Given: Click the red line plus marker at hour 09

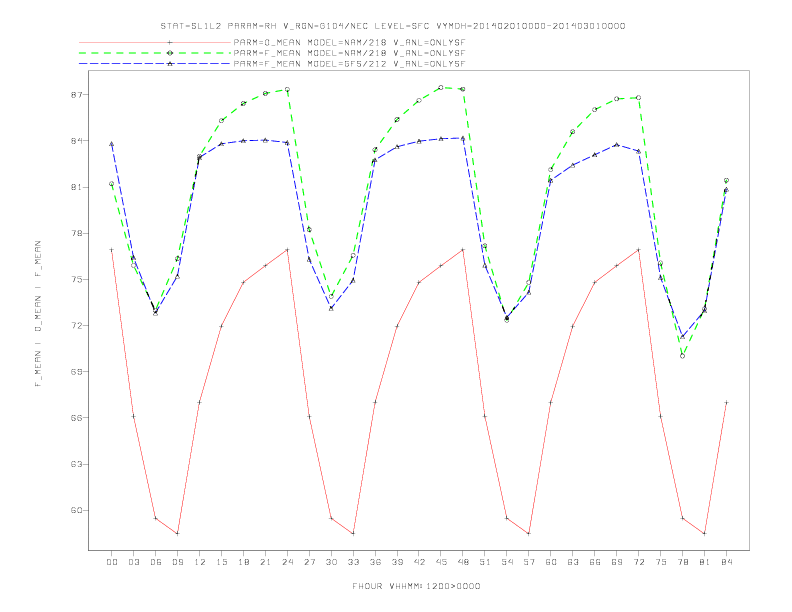Looking at the screenshot, I should (x=177, y=533).
